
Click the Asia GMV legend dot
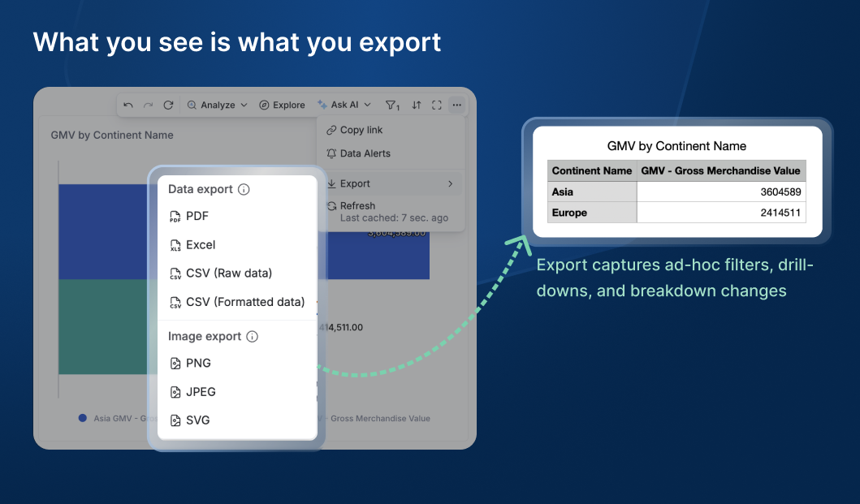point(81,418)
